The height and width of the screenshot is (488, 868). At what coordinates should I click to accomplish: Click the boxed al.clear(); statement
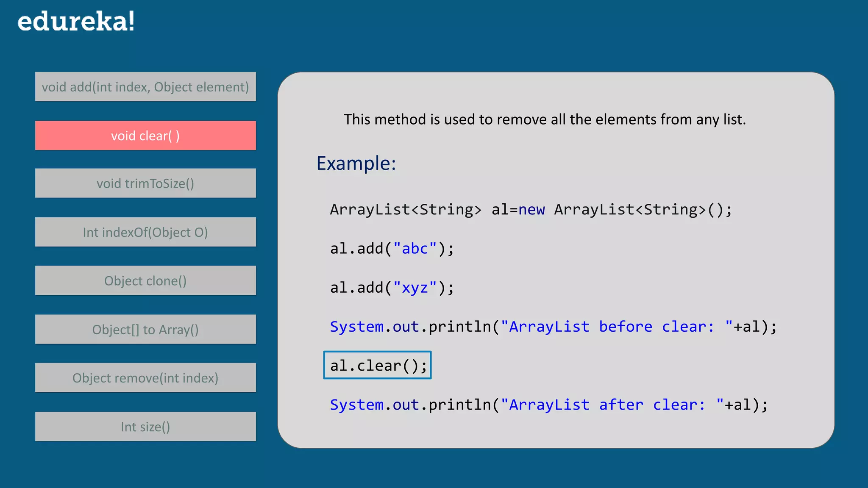pyautogui.click(x=377, y=365)
